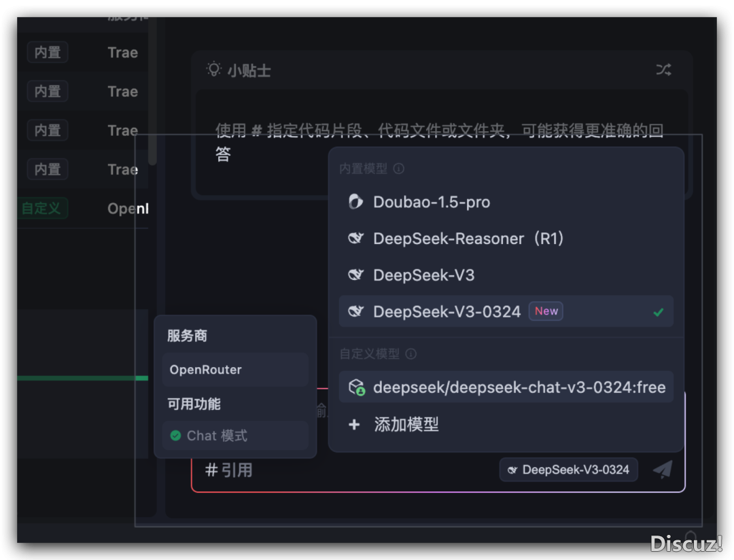Click info icon next to 内置模型
This screenshot has height=560, width=734.
tap(399, 169)
